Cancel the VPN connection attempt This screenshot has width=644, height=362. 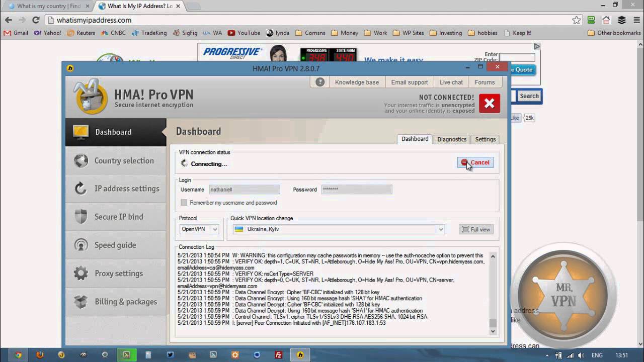tap(475, 162)
